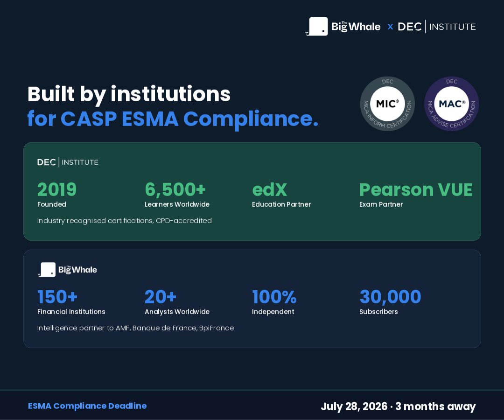The height and width of the screenshot is (420, 504).
Task: Click the CPD-accredited certifications text
Action: pos(125,221)
